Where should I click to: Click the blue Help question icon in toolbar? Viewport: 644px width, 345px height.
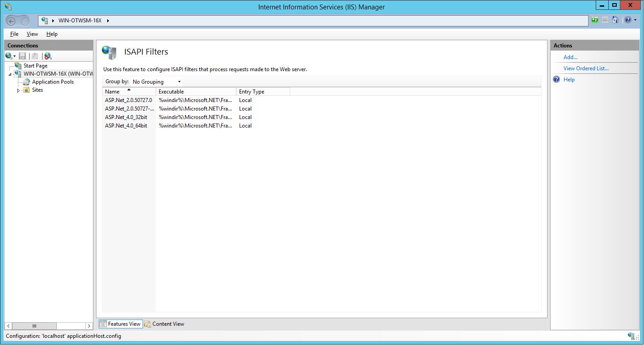click(x=628, y=20)
